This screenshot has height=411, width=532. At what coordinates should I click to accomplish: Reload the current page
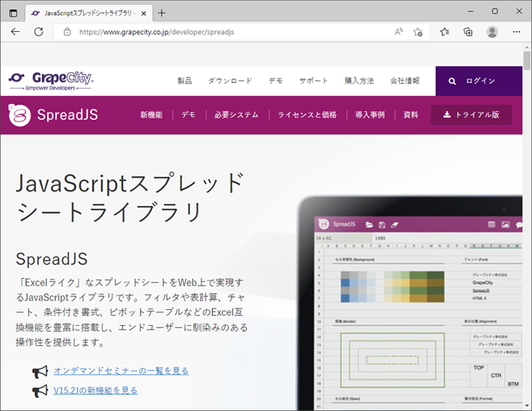point(39,32)
